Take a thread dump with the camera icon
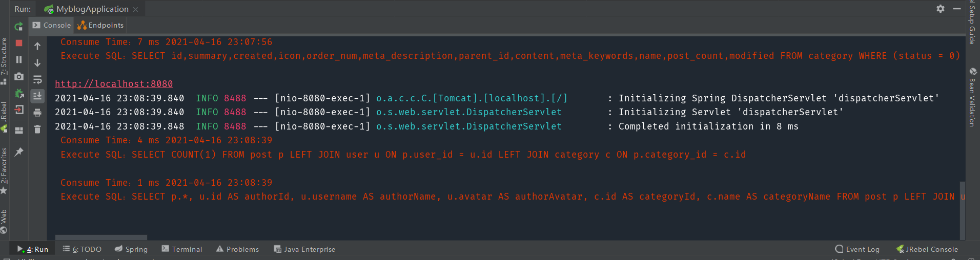980x260 pixels. click(19, 76)
